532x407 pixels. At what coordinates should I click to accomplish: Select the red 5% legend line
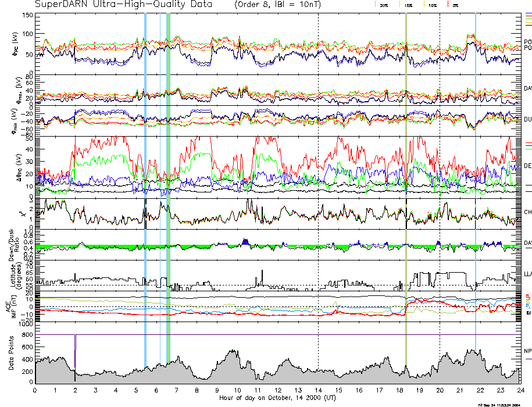[448, 5]
